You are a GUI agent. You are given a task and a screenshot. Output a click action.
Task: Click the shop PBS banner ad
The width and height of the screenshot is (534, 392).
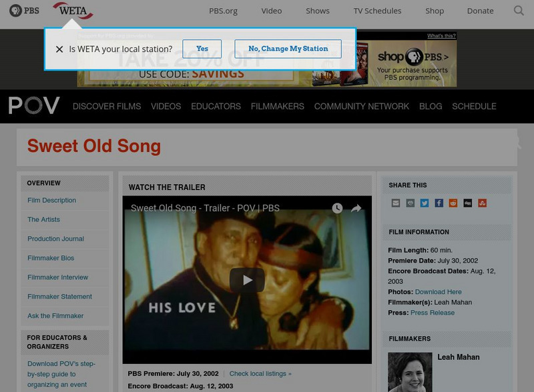coord(413,63)
